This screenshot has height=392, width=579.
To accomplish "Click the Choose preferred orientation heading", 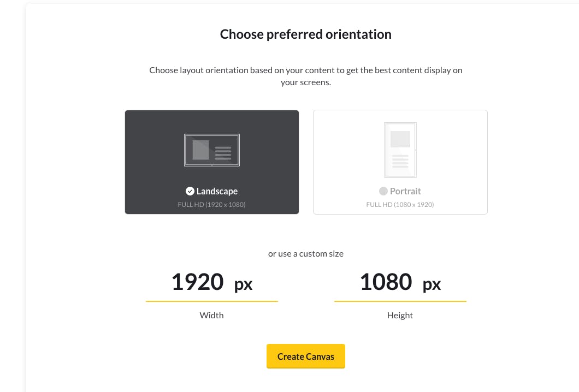I will (306, 34).
